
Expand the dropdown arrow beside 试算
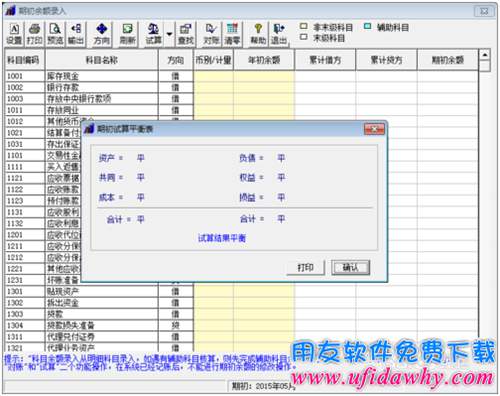(169, 34)
